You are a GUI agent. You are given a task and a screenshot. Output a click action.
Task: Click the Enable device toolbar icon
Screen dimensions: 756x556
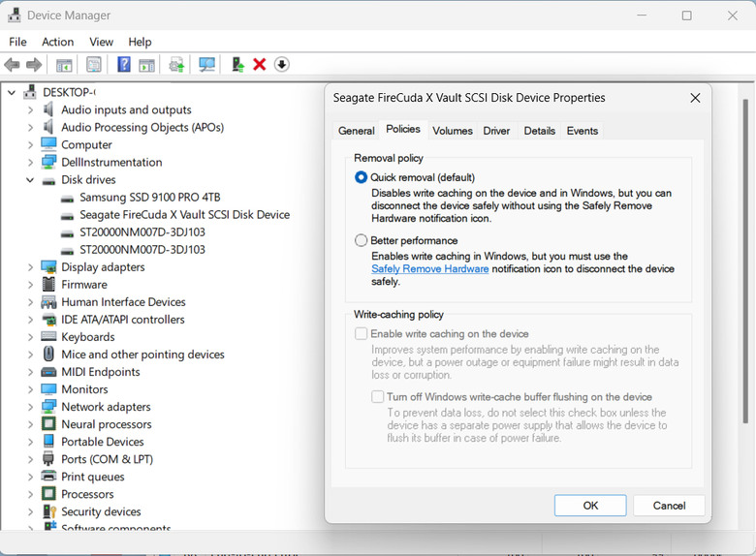(x=237, y=65)
